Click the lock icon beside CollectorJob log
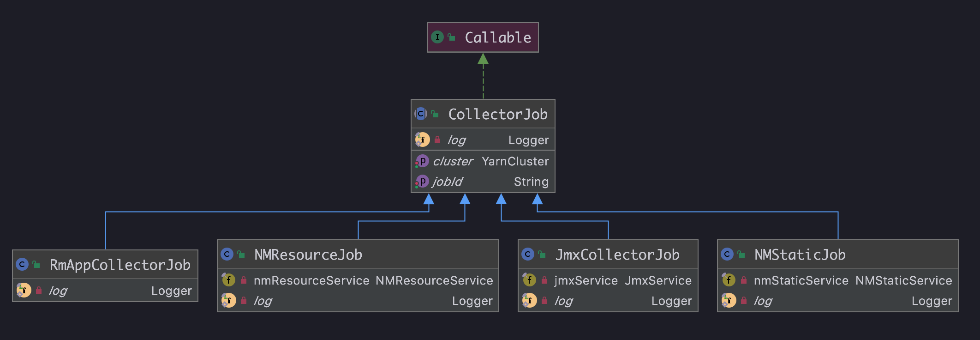The image size is (980, 340). coord(437,140)
